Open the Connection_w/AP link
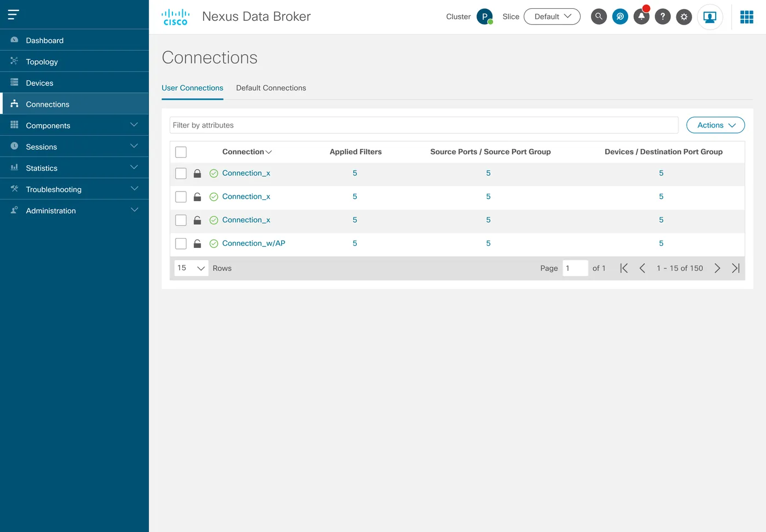Image resolution: width=766 pixels, height=532 pixels. [254, 244]
